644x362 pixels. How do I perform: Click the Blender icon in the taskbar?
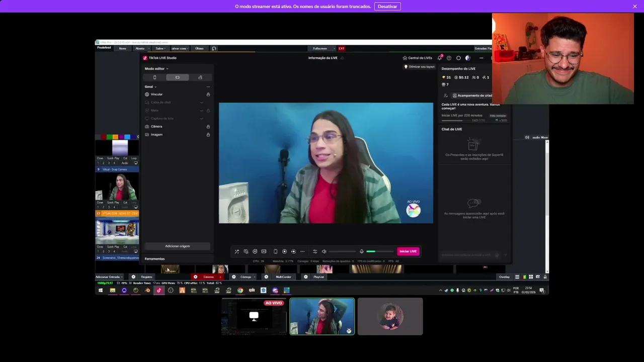(147, 290)
